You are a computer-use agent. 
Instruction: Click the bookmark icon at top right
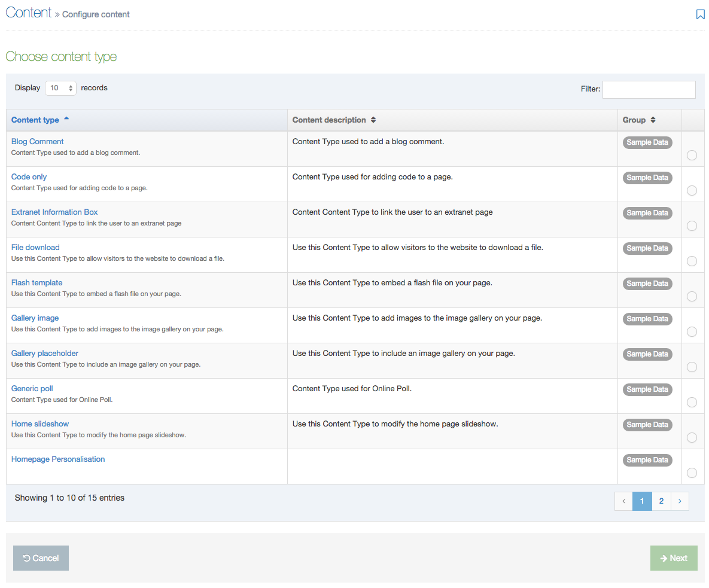point(700,14)
